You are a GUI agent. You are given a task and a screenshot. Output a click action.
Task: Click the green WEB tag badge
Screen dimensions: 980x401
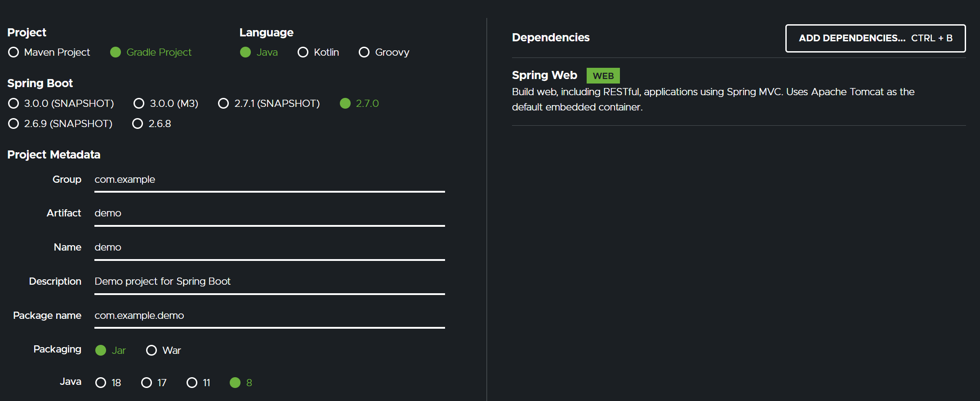tap(603, 76)
